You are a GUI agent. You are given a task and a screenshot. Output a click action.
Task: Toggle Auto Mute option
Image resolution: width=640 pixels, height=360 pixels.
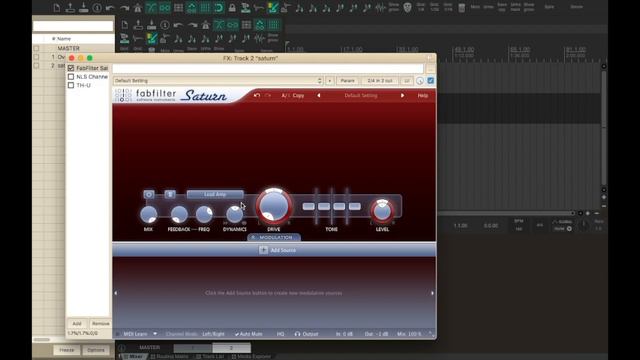click(249, 334)
